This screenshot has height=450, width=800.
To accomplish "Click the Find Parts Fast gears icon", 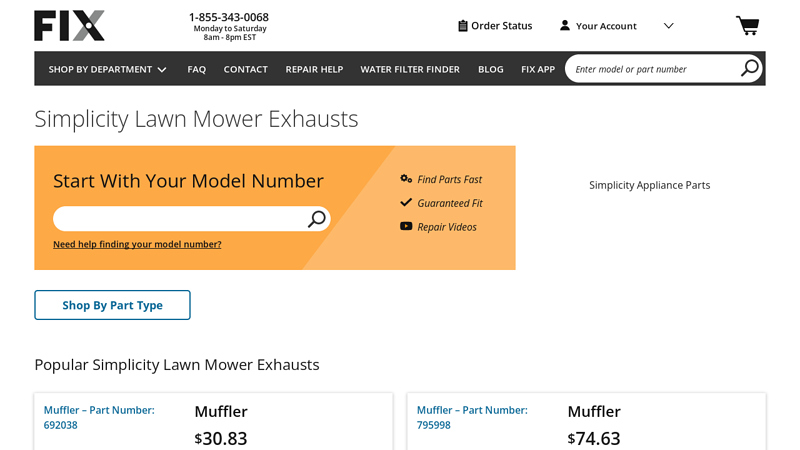I will click(406, 179).
